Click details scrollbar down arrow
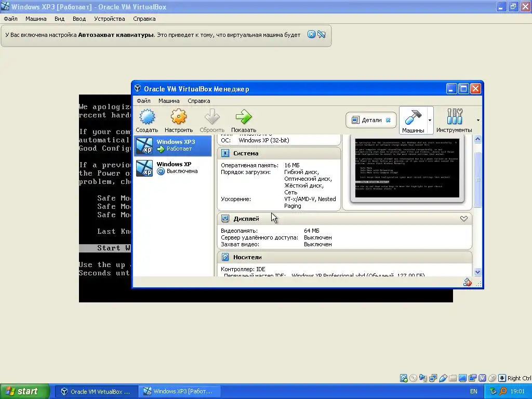 coord(478,272)
